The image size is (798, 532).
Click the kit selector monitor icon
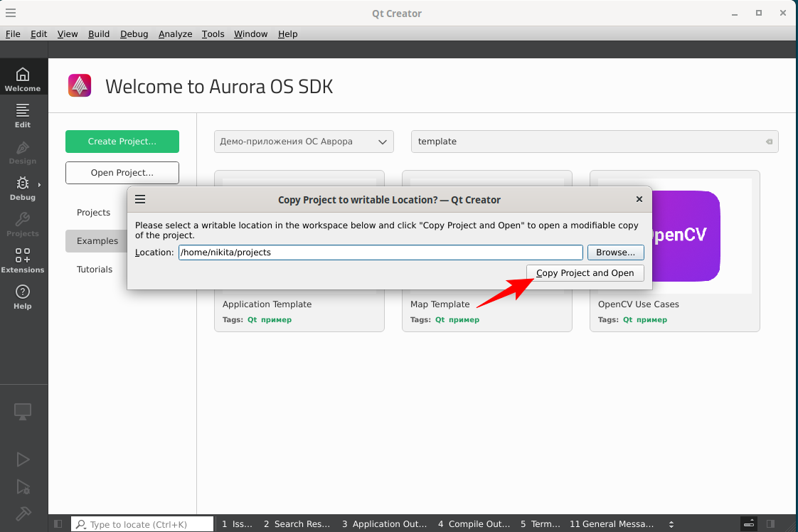coord(22,411)
